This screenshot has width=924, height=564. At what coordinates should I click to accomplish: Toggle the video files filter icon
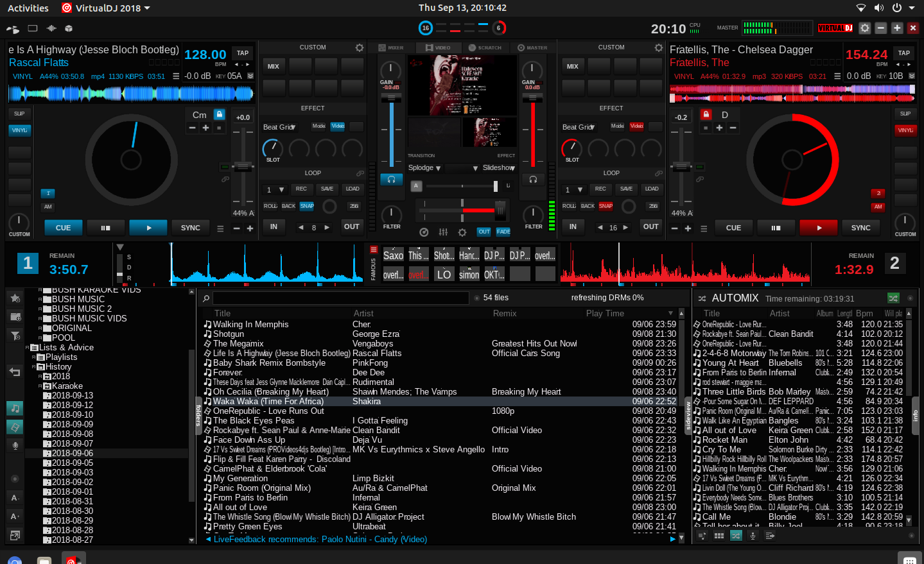click(x=15, y=427)
